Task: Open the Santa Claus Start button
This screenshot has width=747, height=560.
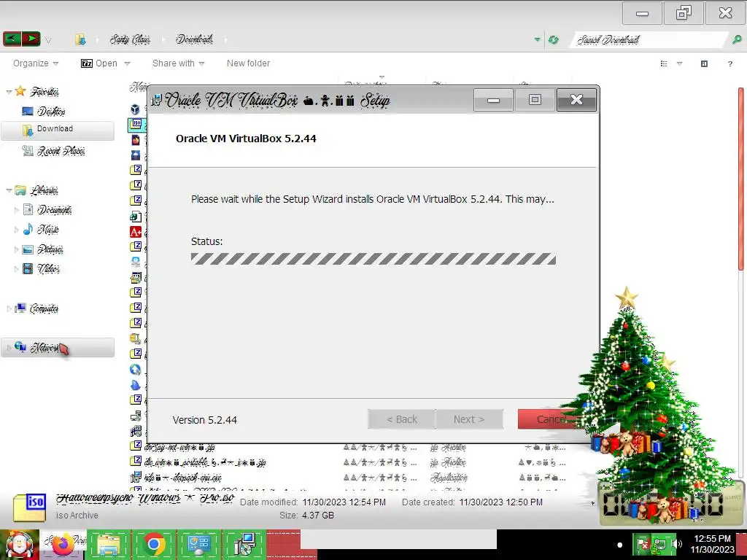Action: point(19,545)
